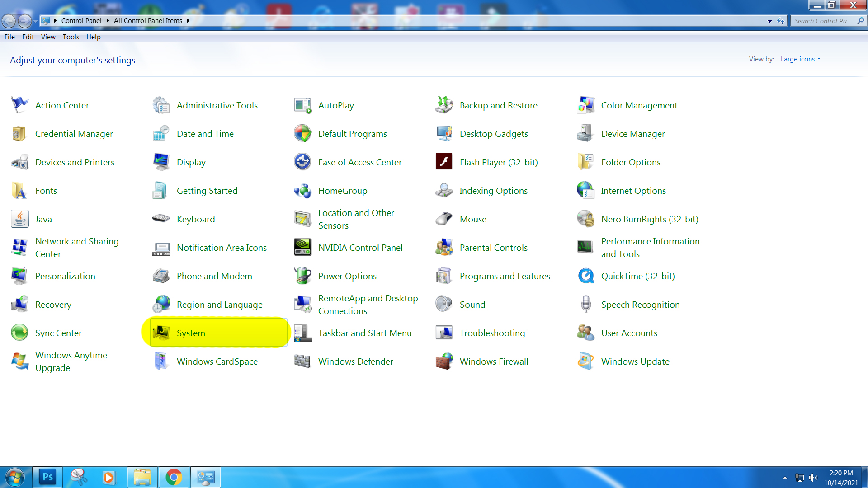
Task: Open the View by Large icons dropdown
Action: (x=800, y=59)
